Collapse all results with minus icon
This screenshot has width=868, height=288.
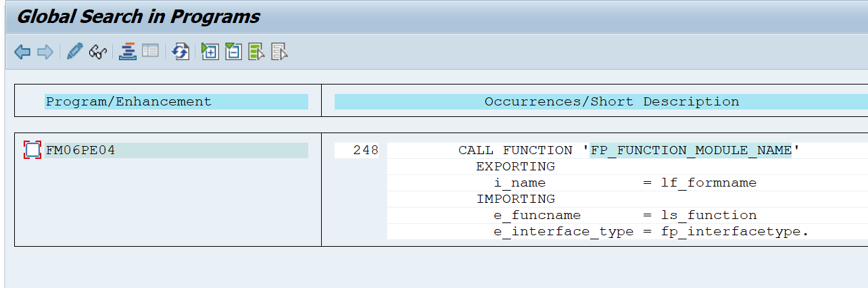(233, 52)
